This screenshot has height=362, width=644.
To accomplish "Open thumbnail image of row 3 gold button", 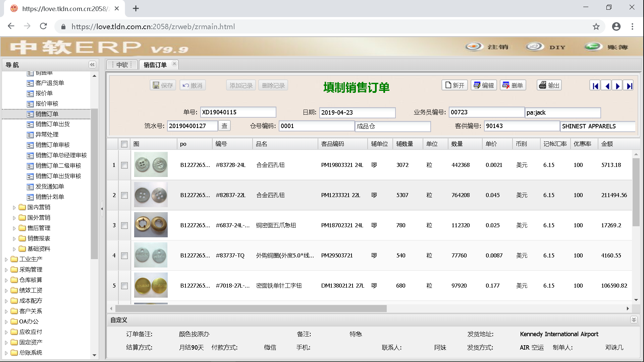I will coord(151,225).
